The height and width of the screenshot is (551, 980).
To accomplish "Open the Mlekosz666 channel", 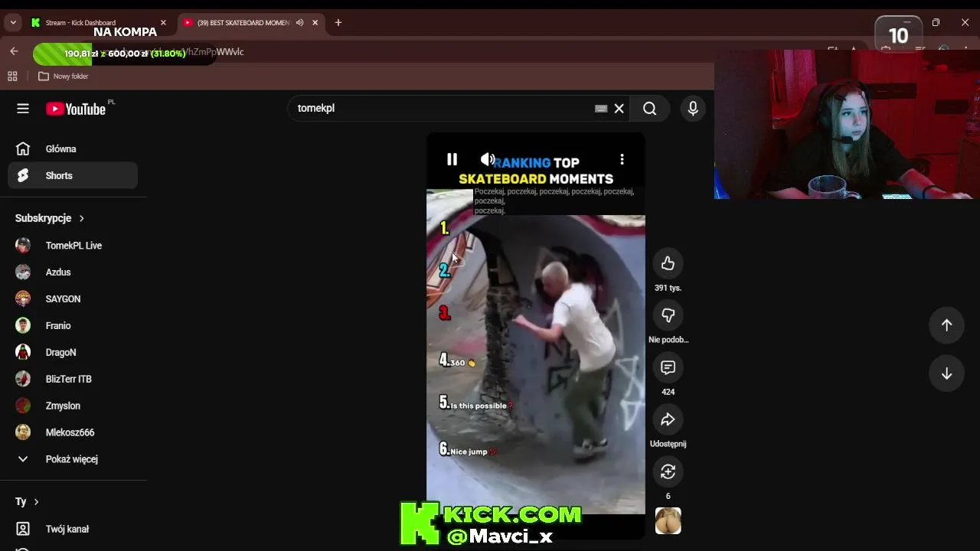I will tap(73, 433).
